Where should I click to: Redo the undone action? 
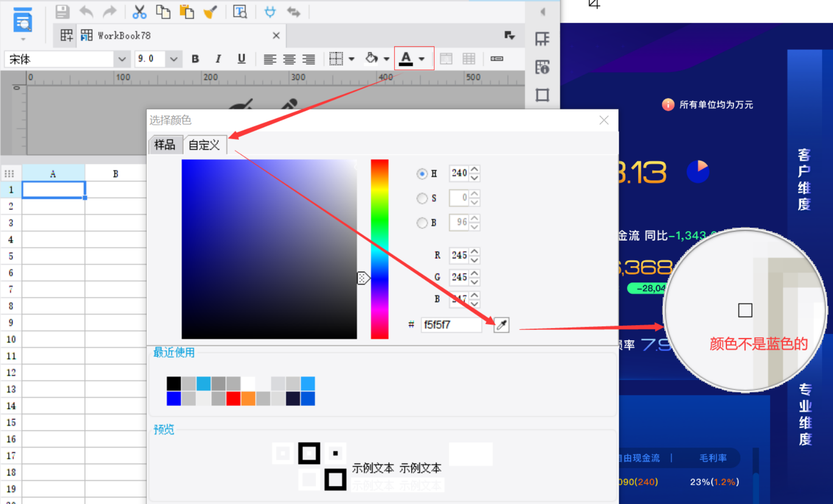click(x=110, y=12)
